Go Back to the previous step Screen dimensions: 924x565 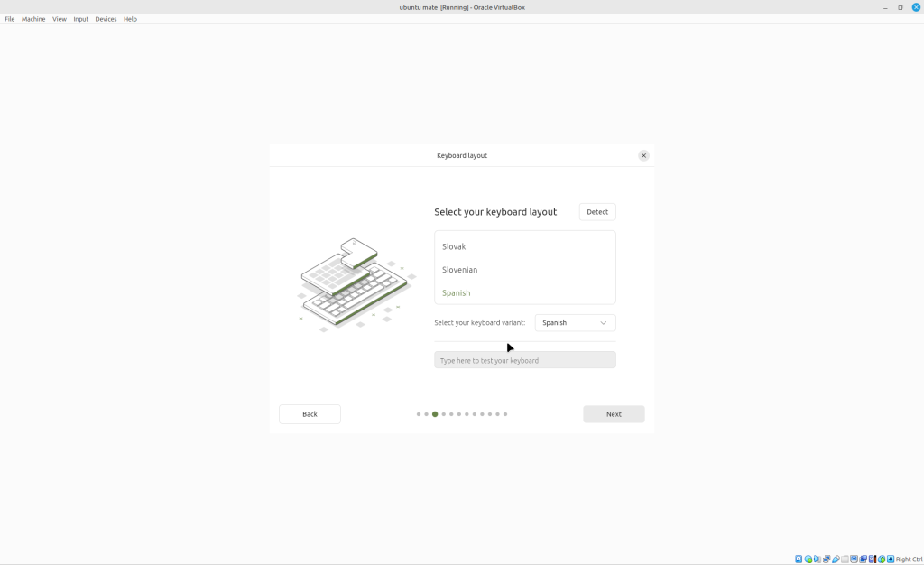tap(310, 414)
